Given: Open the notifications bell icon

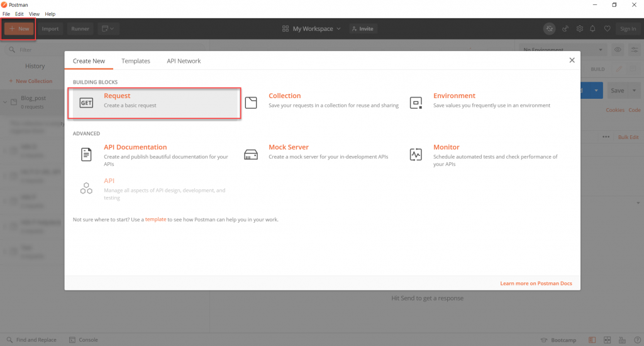Looking at the screenshot, I should pos(592,29).
